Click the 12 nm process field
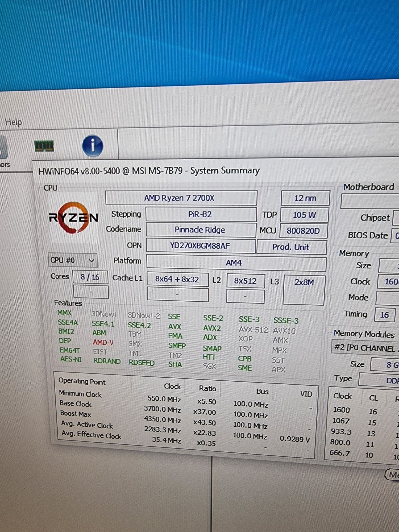Image resolution: width=399 pixels, height=532 pixels. click(x=305, y=198)
